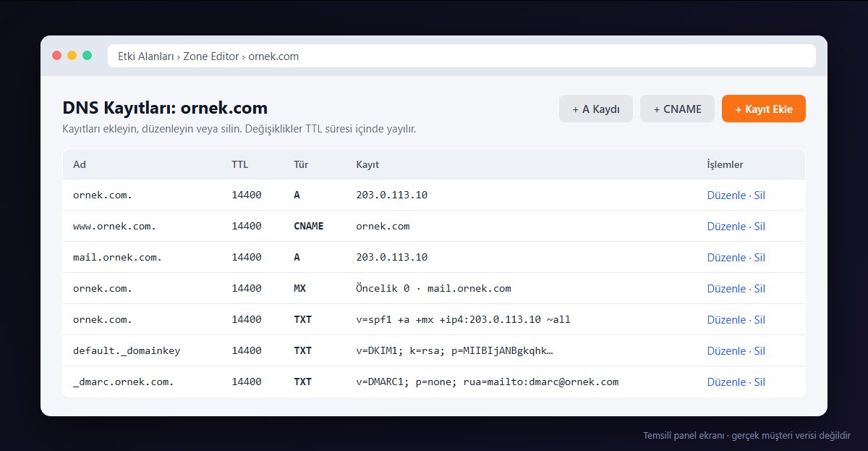Viewport: 868px width, 451px height.
Task: Click Sil for www.ornek.com. CNAME row
Action: pos(759,227)
